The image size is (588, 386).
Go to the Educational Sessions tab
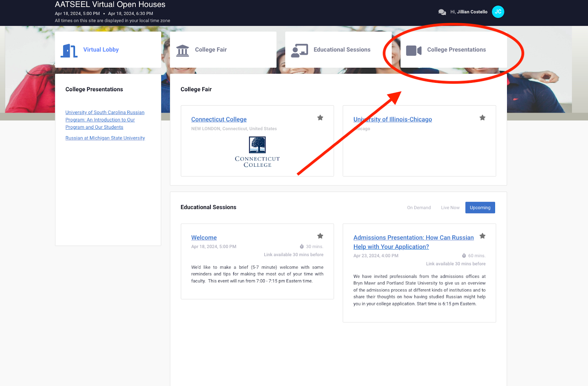[x=338, y=50]
